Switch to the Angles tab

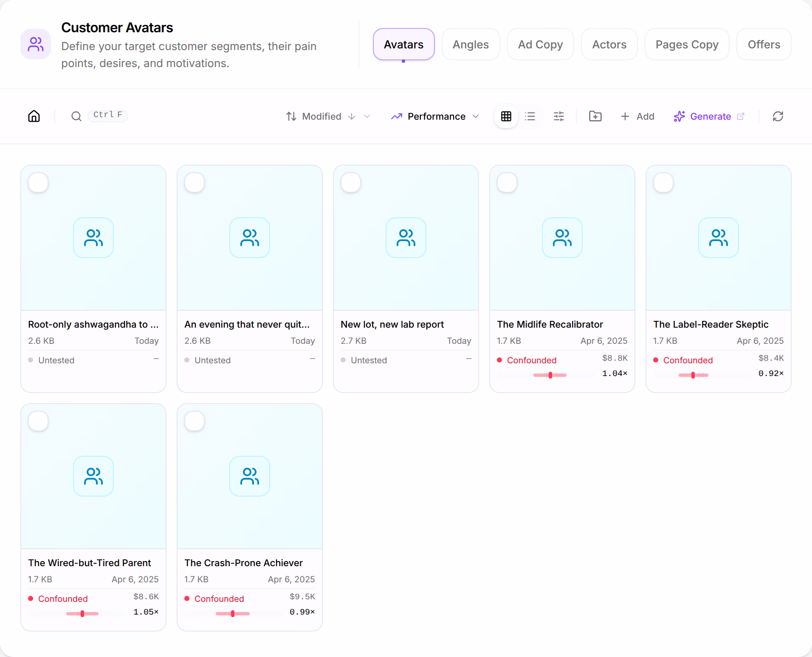point(471,44)
